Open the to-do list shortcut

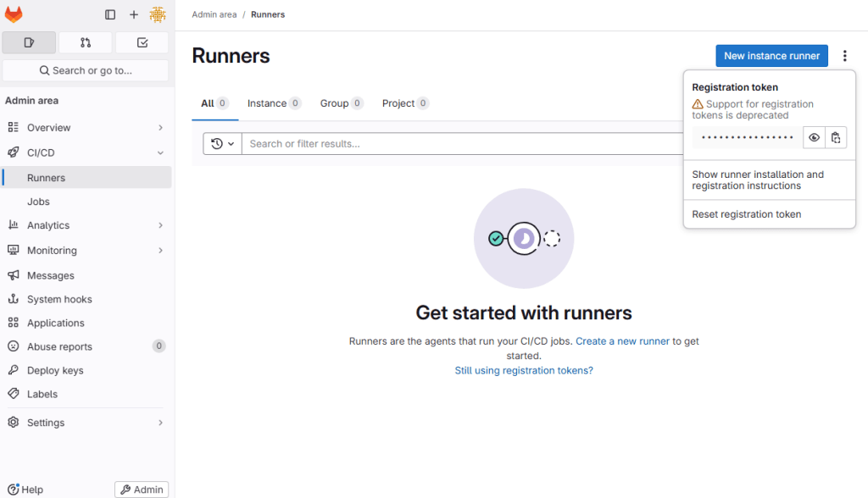pyautogui.click(x=142, y=42)
